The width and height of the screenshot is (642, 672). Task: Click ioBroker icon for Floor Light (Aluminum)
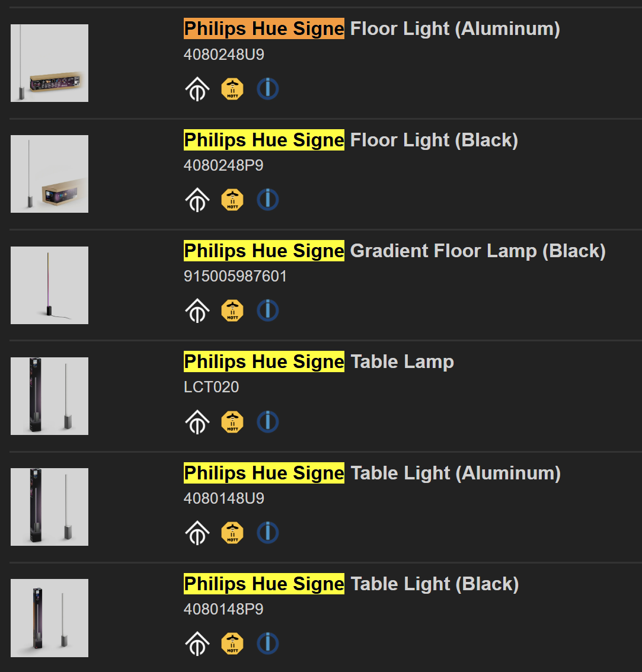[267, 89]
